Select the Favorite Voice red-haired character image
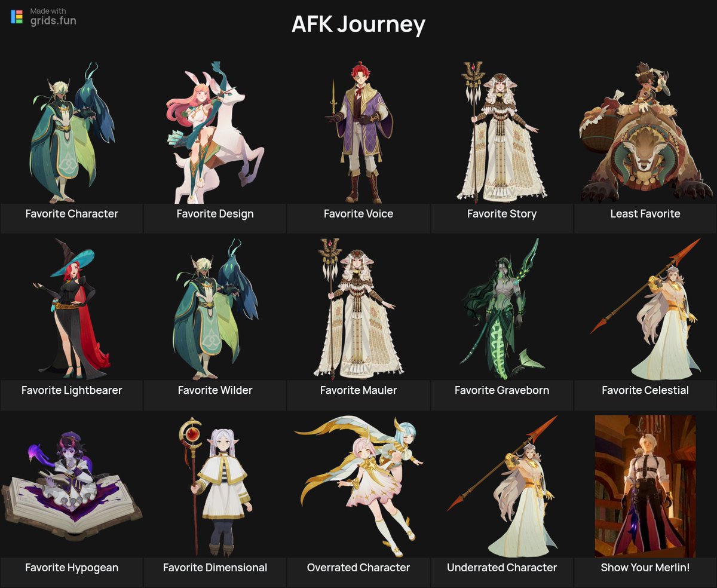Image resolution: width=717 pixels, height=588 pixels. (x=358, y=132)
